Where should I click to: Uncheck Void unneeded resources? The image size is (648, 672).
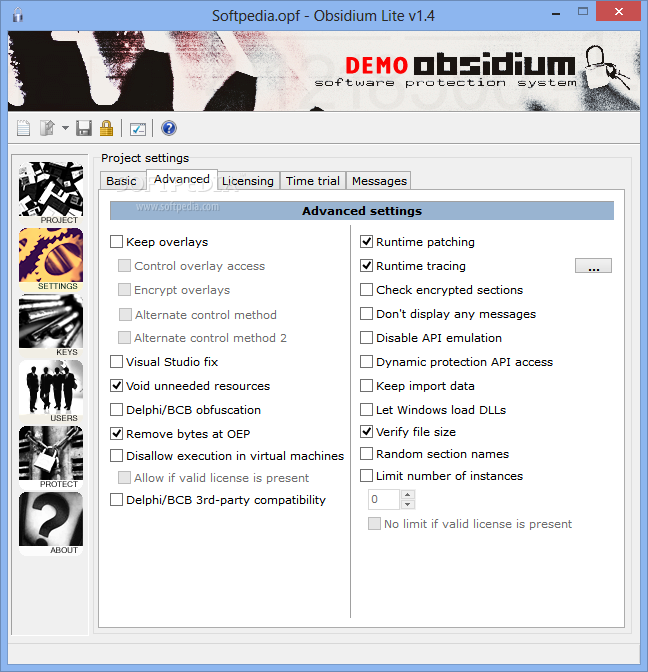(x=117, y=386)
